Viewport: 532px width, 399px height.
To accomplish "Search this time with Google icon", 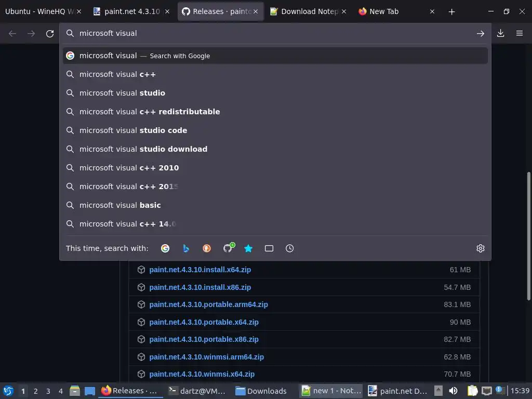I will pos(165,248).
